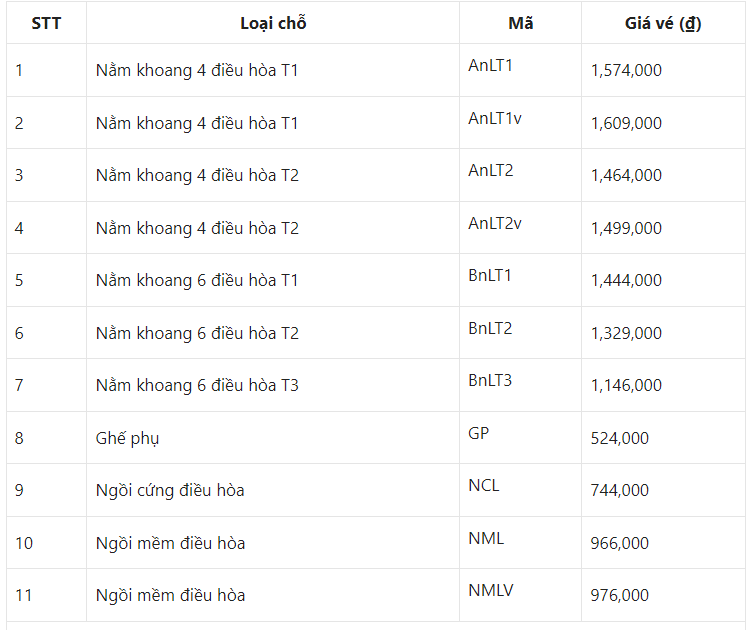Select the Loại chỗ column header
Screen dimensions: 748x630
click(273, 23)
